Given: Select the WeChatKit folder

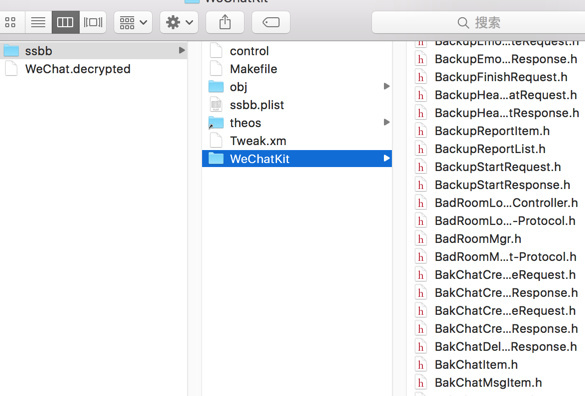Looking at the screenshot, I should (297, 159).
